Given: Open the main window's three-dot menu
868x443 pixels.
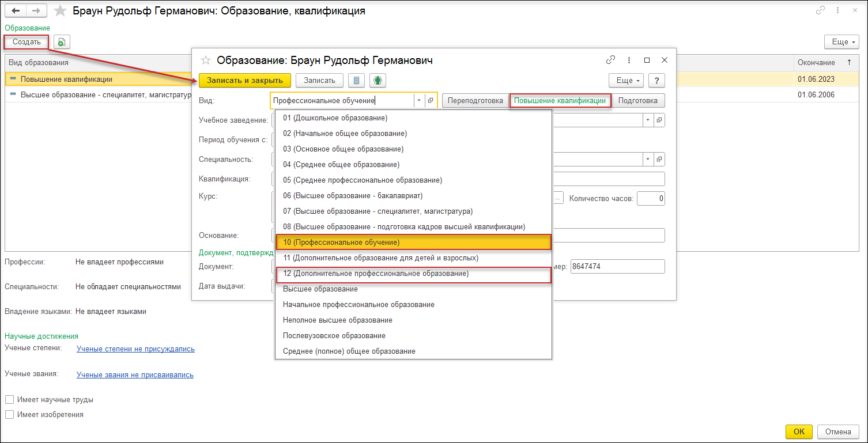Looking at the screenshot, I should pos(837,11).
